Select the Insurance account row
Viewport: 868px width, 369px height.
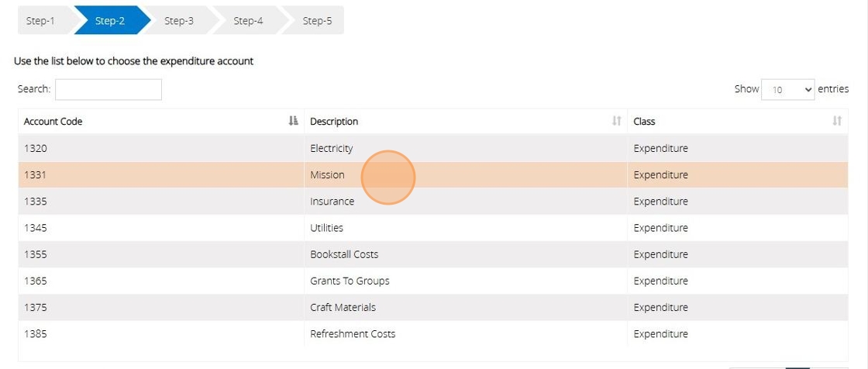point(332,202)
